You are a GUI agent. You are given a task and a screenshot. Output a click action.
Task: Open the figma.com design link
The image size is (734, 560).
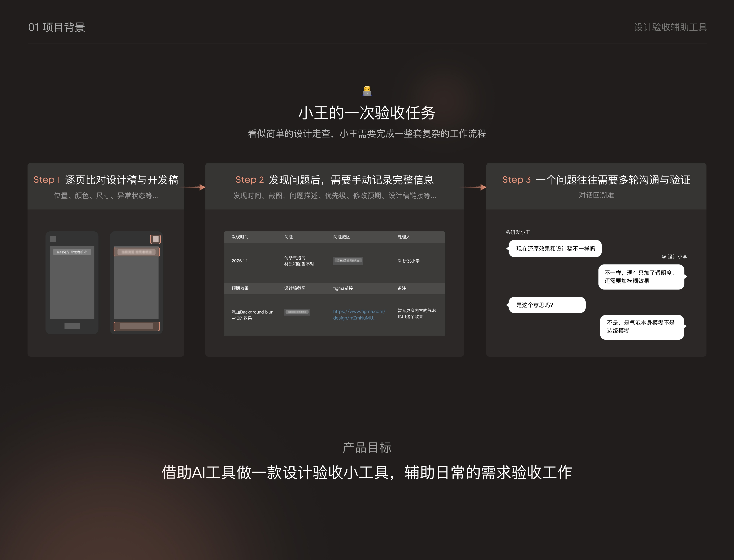click(359, 315)
